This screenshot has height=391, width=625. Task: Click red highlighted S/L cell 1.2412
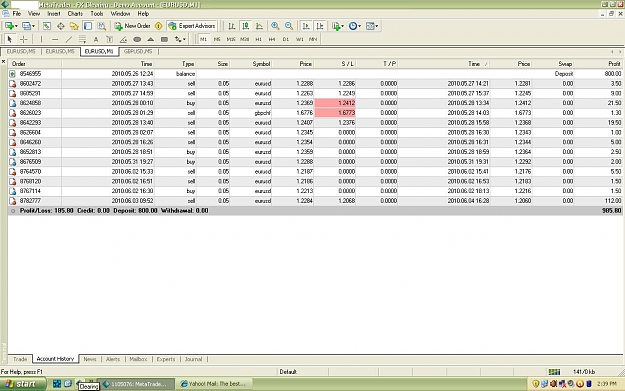coord(335,103)
